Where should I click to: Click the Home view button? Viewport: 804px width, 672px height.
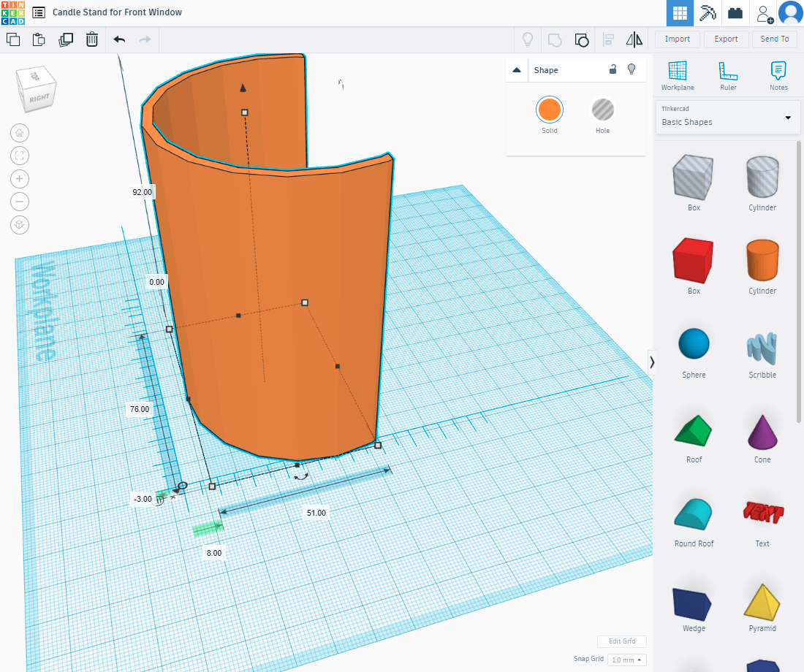(20, 133)
